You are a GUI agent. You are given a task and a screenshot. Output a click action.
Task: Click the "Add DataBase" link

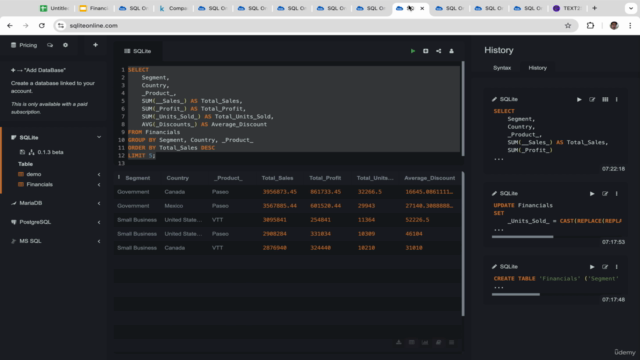click(38, 70)
